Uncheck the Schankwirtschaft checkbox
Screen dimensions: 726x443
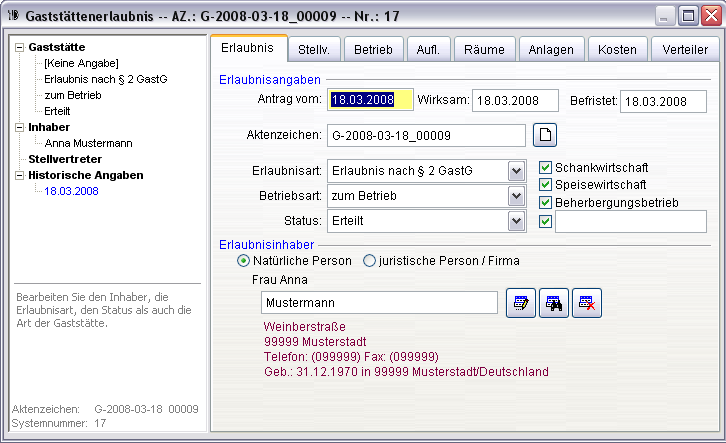(x=545, y=167)
